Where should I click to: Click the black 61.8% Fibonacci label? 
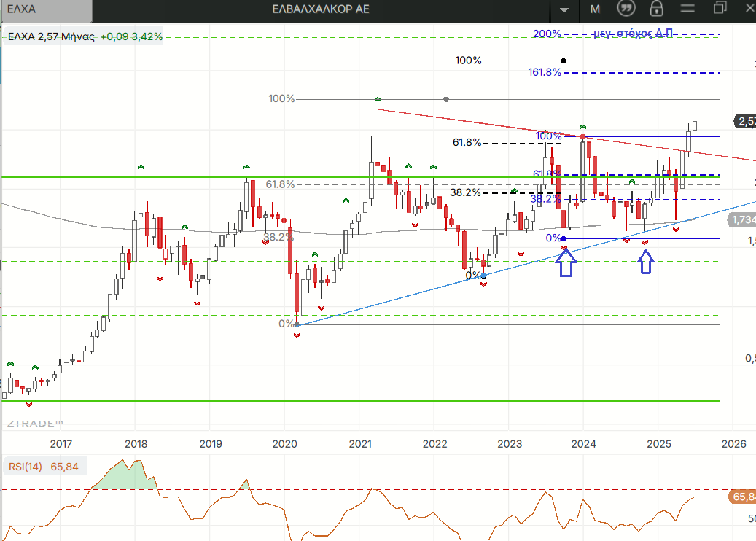coord(467,142)
